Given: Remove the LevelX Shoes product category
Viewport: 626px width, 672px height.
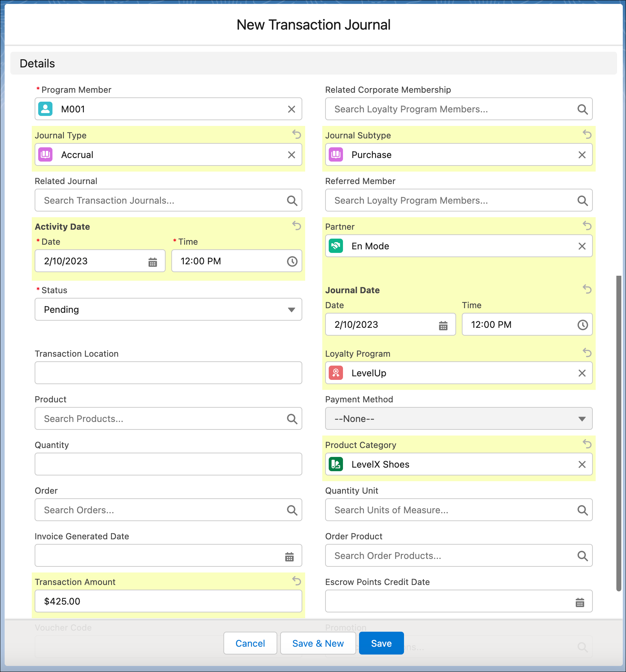Looking at the screenshot, I should tap(582, 464).
